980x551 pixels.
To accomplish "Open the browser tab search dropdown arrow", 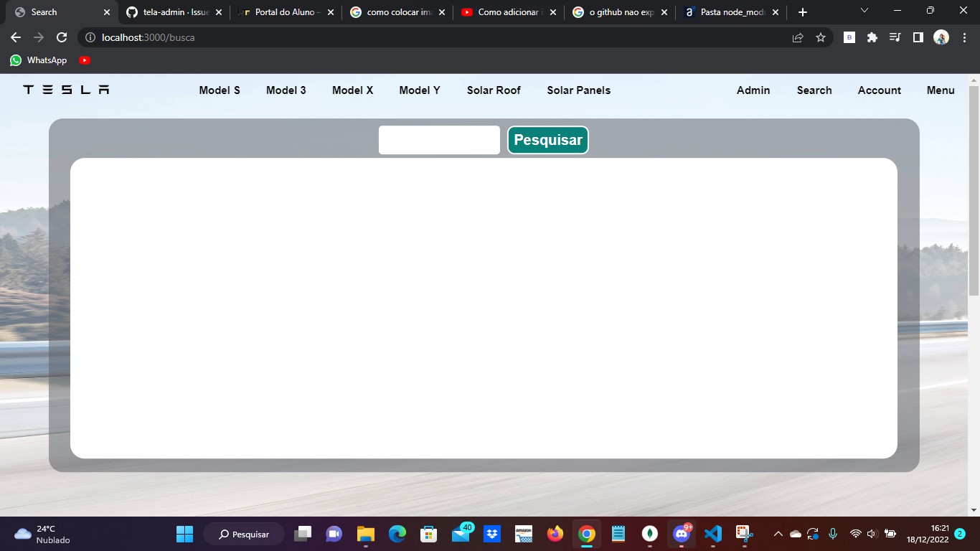I will [864, 11].
